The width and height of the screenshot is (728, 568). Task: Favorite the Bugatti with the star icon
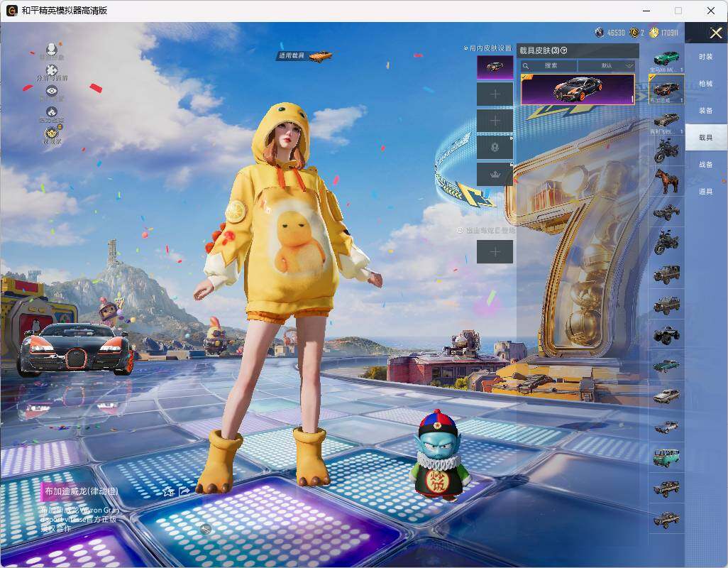point(168,491)
